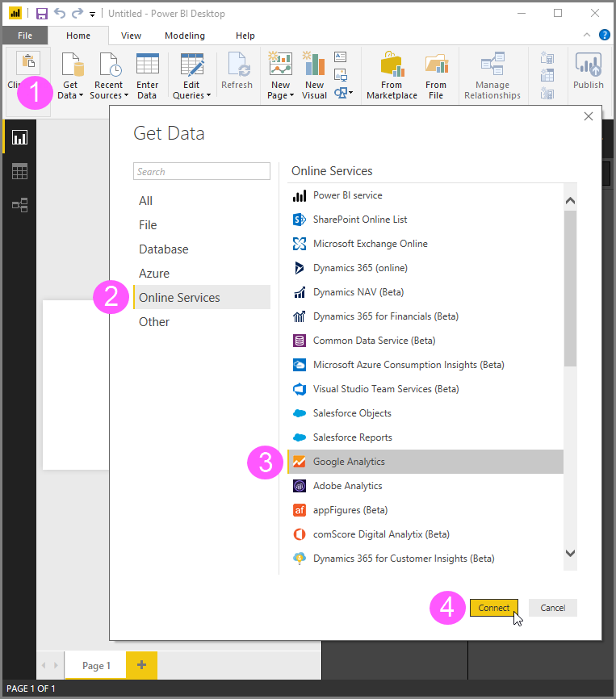
Task: Switch to Report view in the sidebar
Action: click(19, 137)
